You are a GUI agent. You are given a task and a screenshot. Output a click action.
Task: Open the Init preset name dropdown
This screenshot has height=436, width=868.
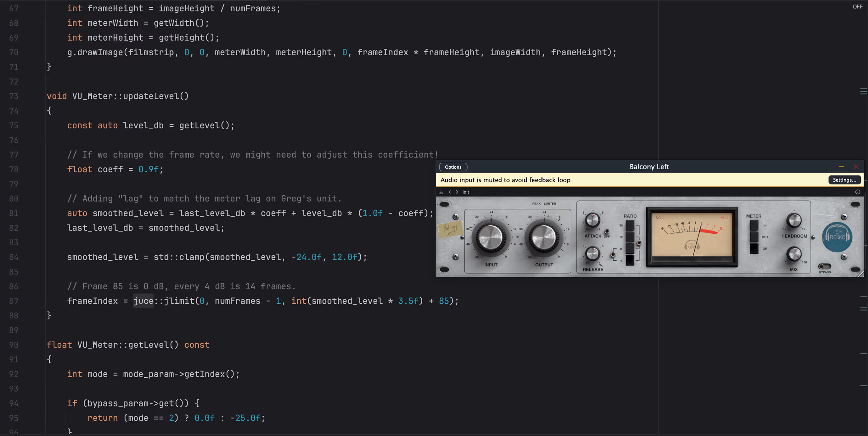(x=466, y=192)
